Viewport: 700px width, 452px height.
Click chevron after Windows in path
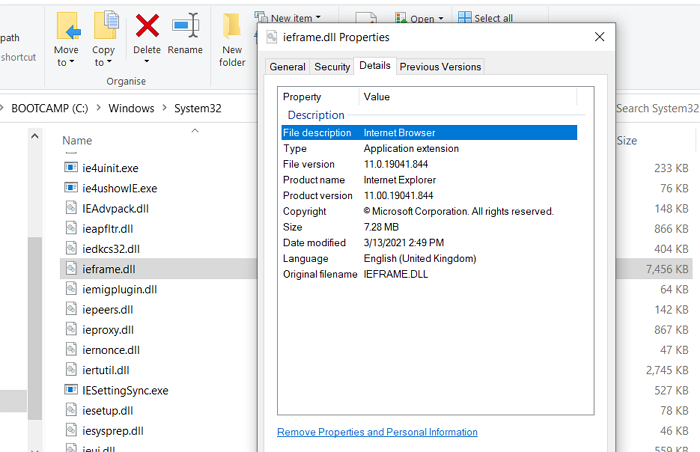tap(164, 108)
